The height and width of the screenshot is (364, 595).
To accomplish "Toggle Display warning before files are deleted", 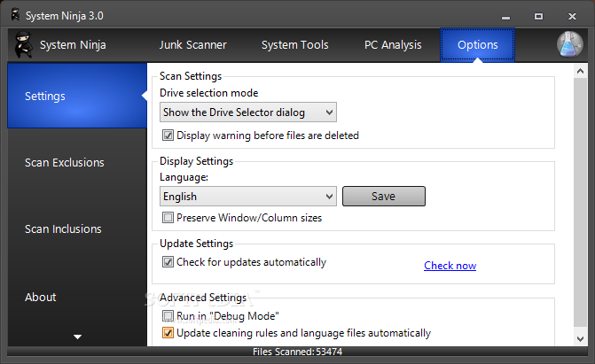I will (168, 136).
